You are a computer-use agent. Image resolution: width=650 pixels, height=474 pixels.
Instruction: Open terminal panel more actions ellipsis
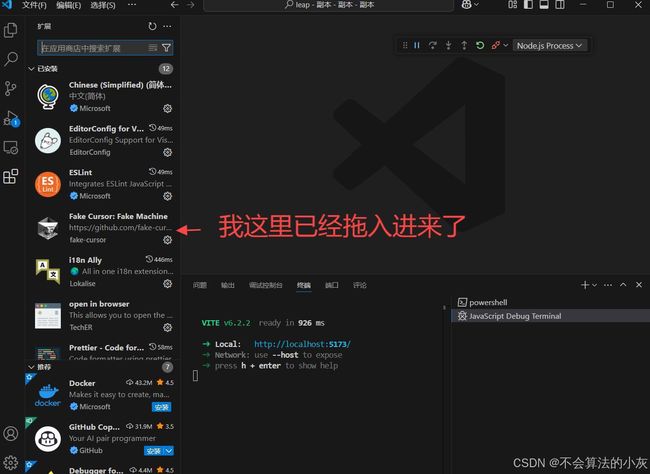[608, 285]
